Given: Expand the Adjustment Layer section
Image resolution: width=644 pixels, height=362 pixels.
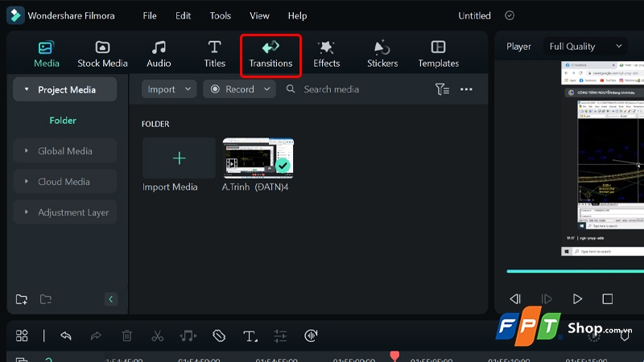Looking at the screenshot, I should click(27, 212).
